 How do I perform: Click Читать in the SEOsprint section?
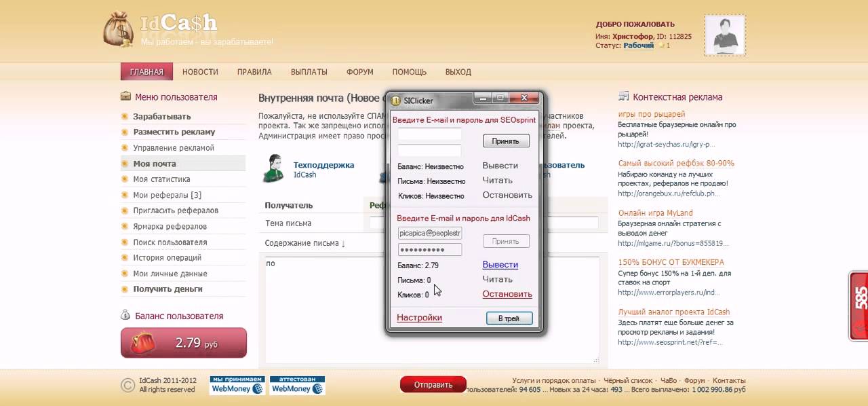497,180
